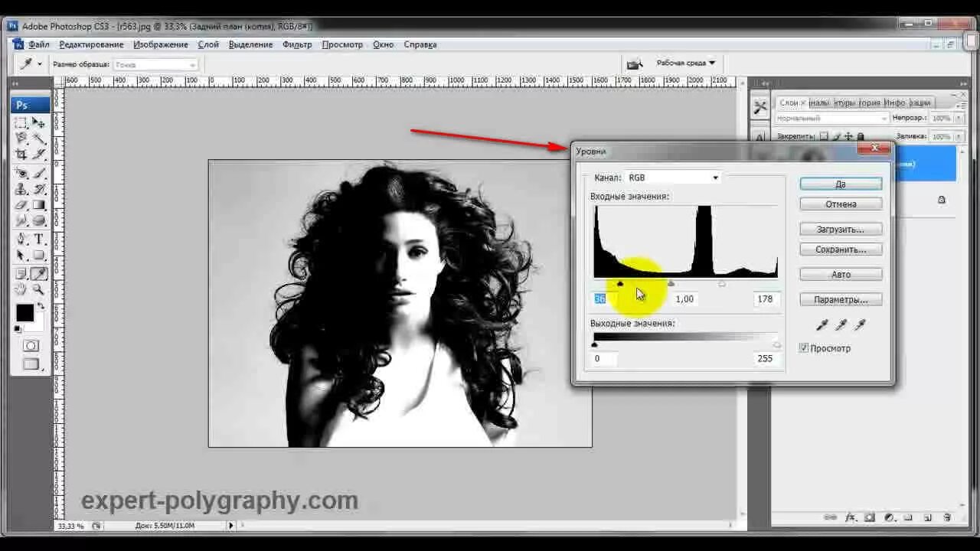Click the Авто button in Levels
The width and height of the screenshot is (980, 551).
pos(841,274)
